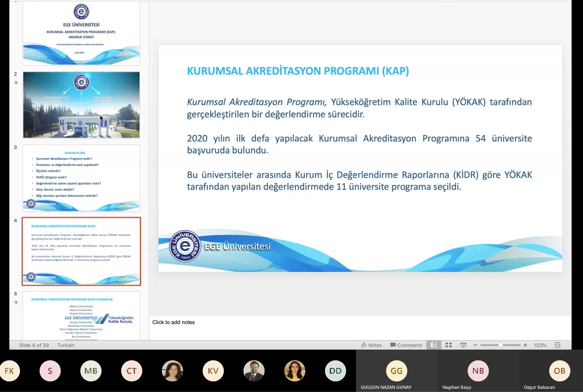Start Slide Show view icon
The height and width of the screenshot is (392, 583).
(463, 345)
